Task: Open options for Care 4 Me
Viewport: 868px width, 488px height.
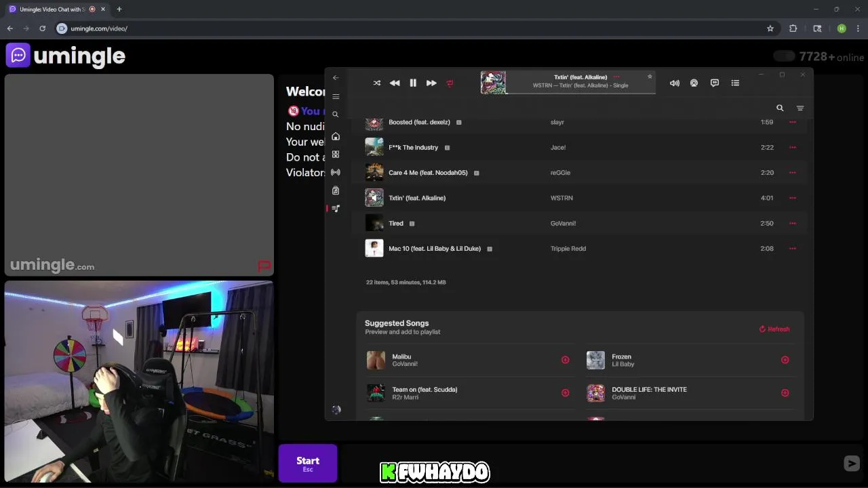Action: (x=792, y=173)
